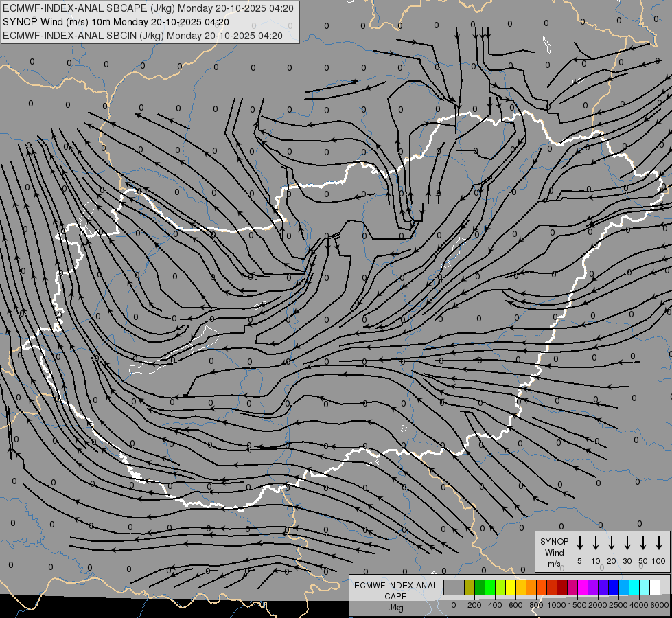Pick the yellow-green CAPE swatch
Screen dimensions: 672x618
point(500,587)
